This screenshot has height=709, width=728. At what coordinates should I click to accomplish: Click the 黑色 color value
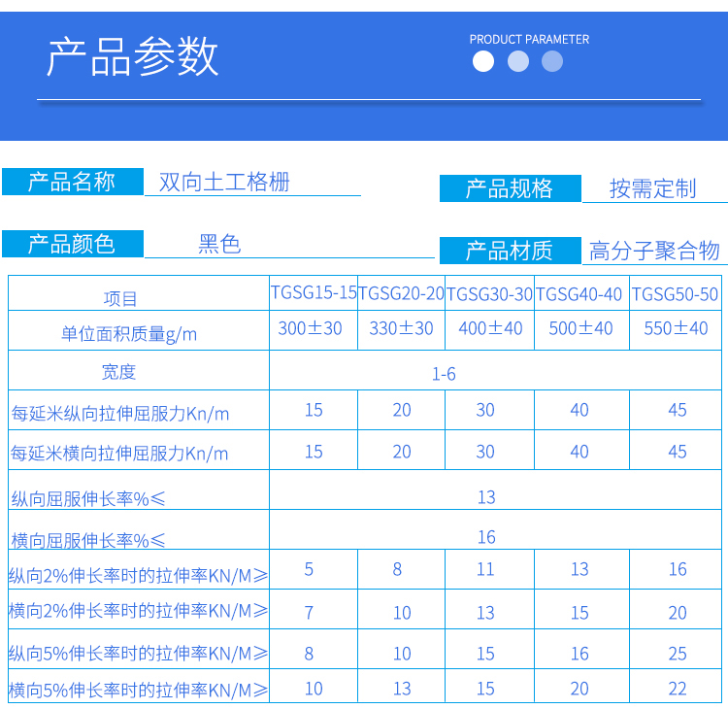coord(219,244)
